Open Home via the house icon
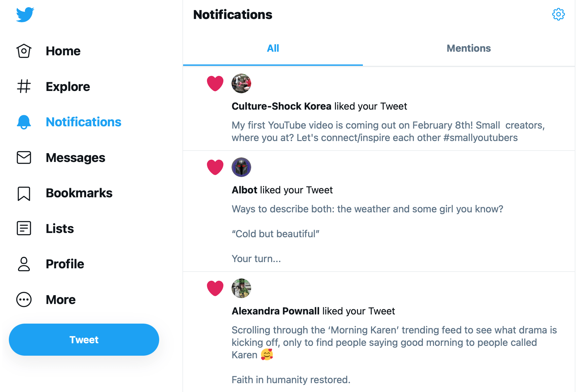580x392 pixels. (x=24, y=51)
